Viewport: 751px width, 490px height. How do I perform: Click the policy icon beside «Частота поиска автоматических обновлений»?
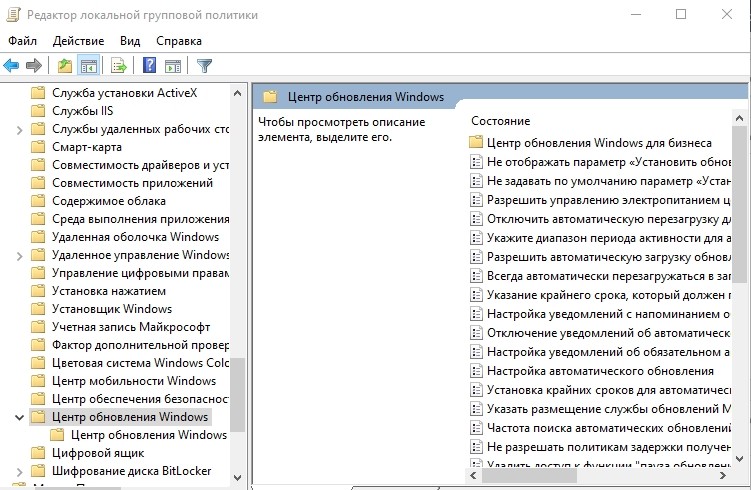[x=476, y=428]
